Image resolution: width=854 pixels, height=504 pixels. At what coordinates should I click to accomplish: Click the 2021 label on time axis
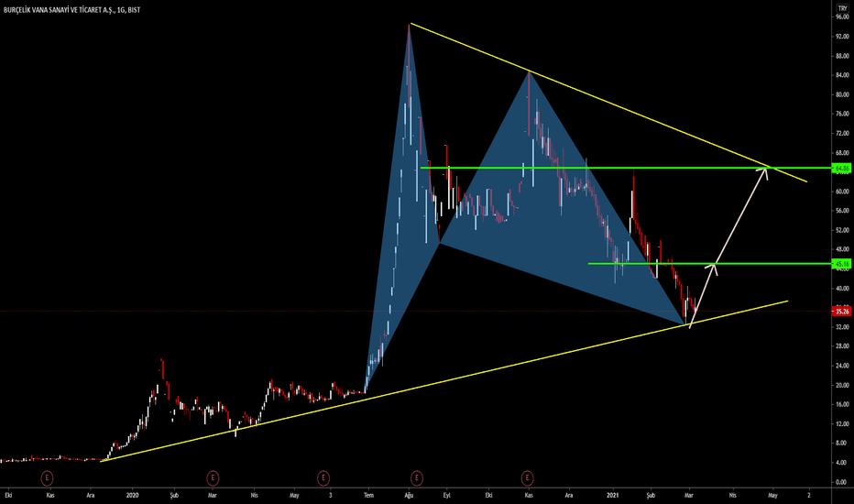[x=613, y=495]
